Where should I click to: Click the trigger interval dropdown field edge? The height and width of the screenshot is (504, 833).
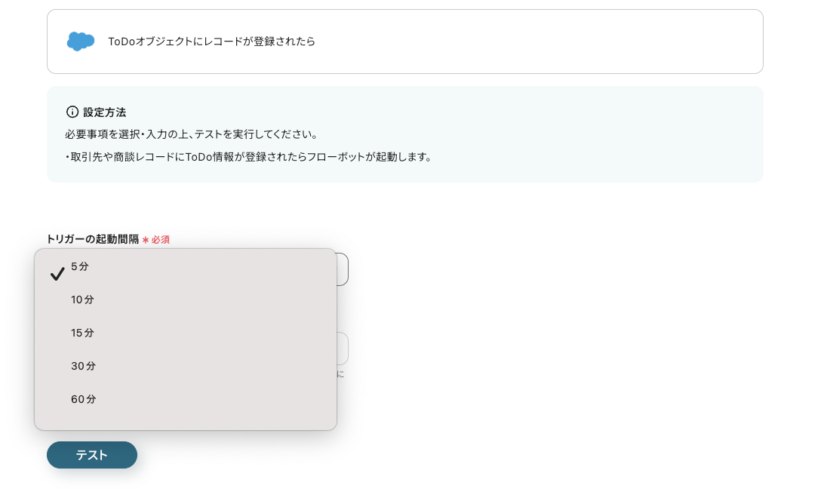click(343, 269)
